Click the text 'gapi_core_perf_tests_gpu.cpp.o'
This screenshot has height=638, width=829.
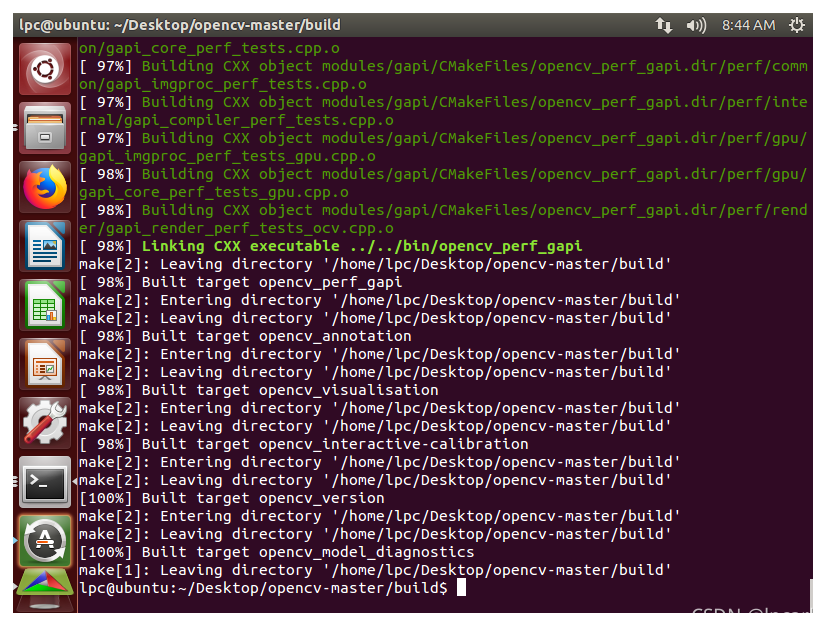click(x=214, y=192)
